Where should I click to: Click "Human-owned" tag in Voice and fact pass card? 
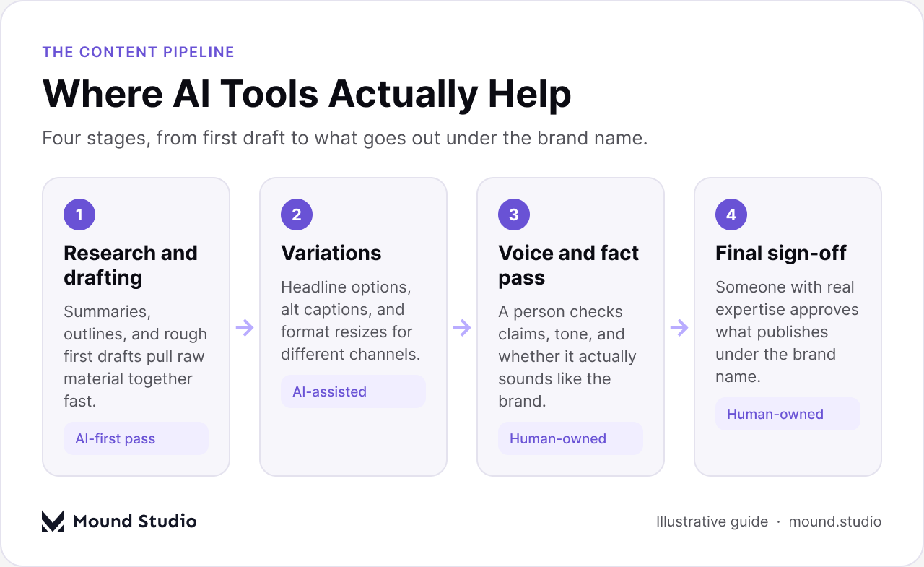(570, 438)
